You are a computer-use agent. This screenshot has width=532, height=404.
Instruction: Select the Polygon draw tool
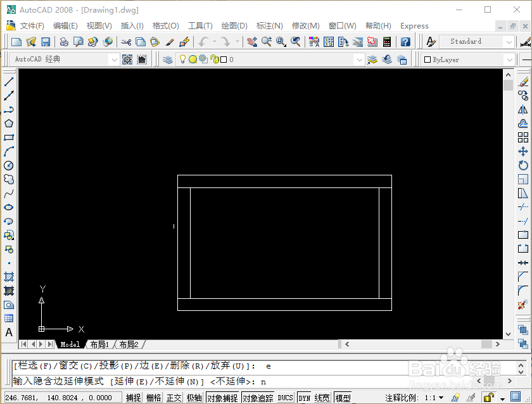[x=9, y=123]
